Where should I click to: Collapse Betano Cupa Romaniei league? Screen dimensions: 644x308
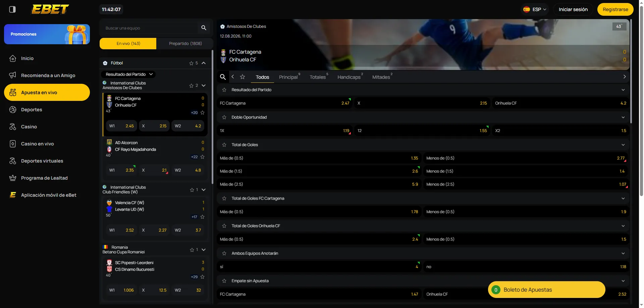pyautogui.click(x=204, y=250)
